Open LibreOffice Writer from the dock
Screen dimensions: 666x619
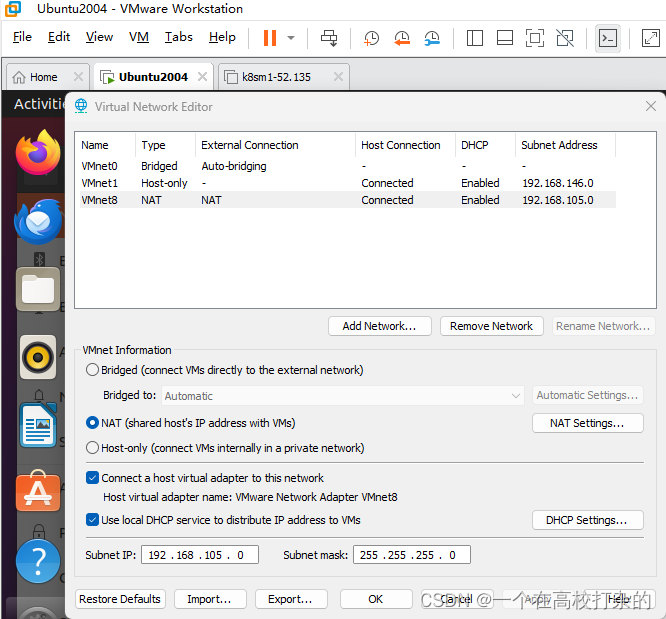38,425
